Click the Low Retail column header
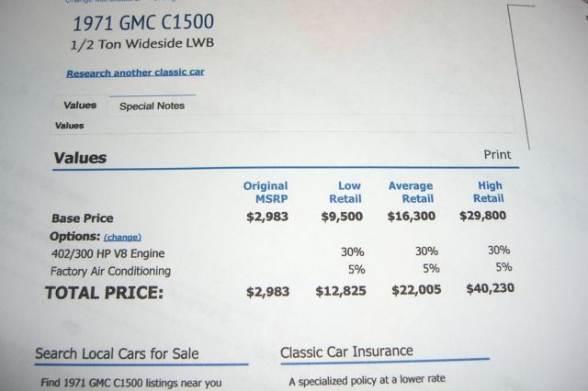588x391 pixels. 345,192
